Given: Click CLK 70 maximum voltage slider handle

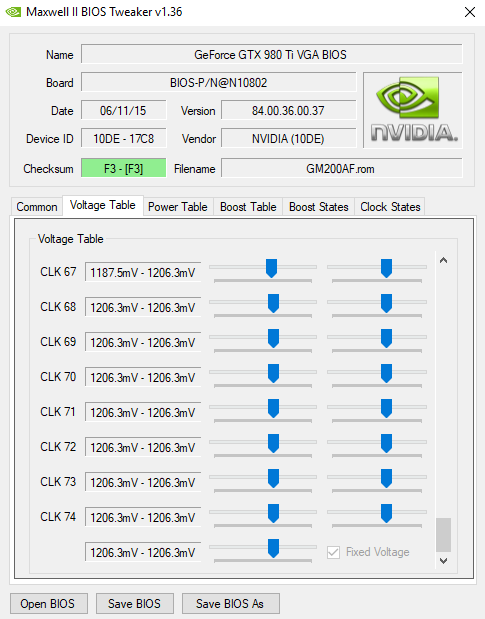Looking at the screenshot, I should point(386,373).
